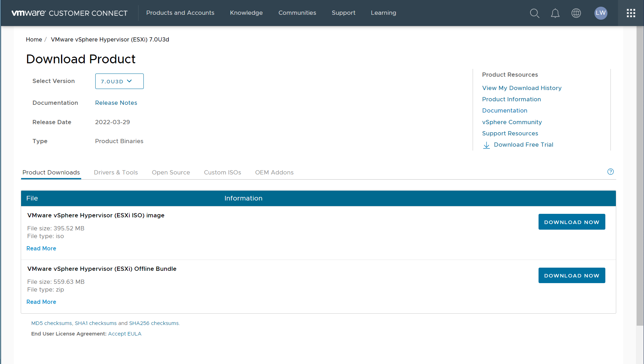Download the ESXi ISO image
This screenshot has width=644, height=364.
click(x=572, y=222)
